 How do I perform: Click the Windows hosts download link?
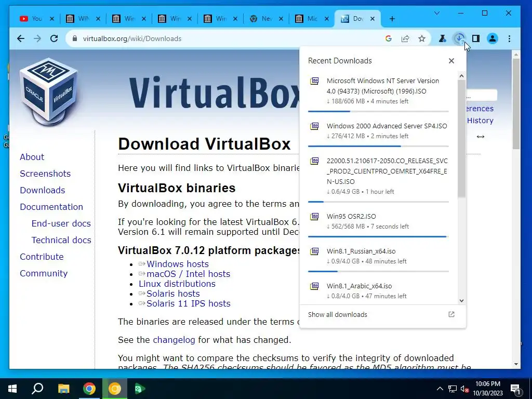[x=178, y=264]
